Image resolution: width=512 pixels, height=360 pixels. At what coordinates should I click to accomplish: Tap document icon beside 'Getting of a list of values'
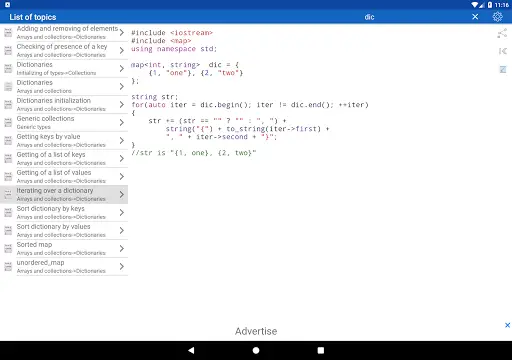tap(8, 177)
